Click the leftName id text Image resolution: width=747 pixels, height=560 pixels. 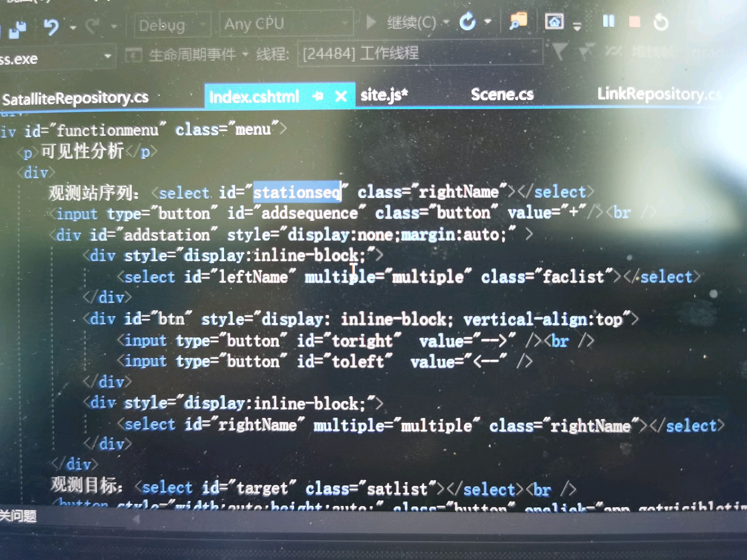[x=253, y=277]
